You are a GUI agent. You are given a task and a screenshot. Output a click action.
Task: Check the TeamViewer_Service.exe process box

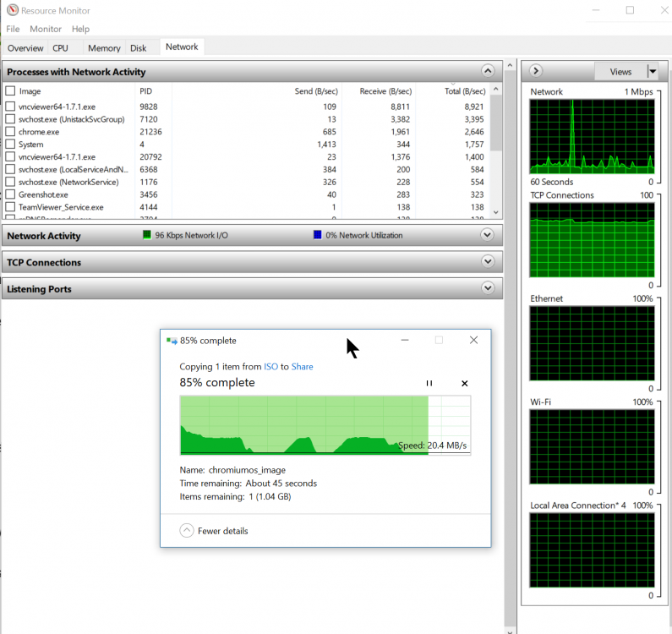(x=10, y=207)
